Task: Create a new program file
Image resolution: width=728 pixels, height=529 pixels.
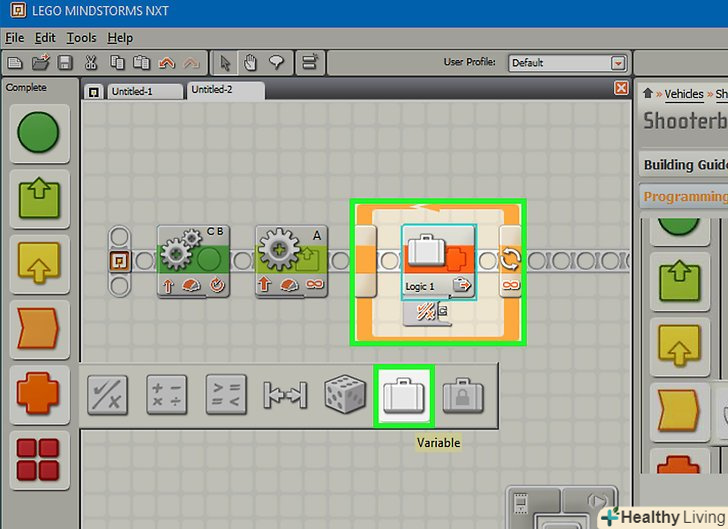Action: point(15,62)
